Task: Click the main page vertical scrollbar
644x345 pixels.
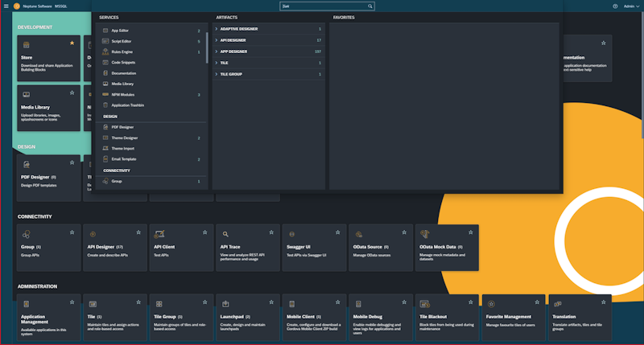Action: pyautogui.click(x=642, y=74)
